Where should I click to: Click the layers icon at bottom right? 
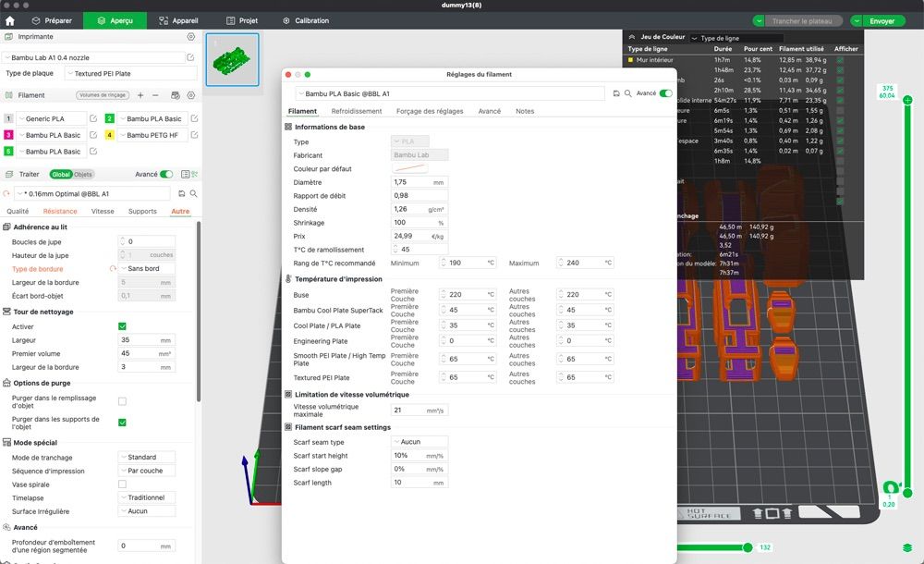(x=907, y=548)
